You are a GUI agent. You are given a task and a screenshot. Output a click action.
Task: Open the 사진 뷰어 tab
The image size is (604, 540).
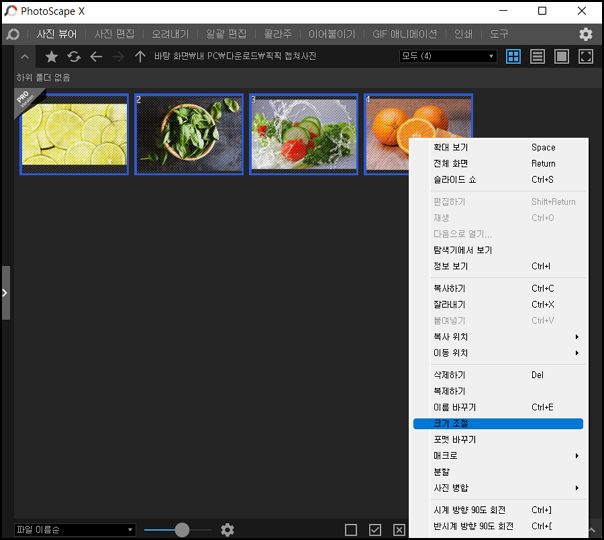pyautogui.click(x=57, y=34)
